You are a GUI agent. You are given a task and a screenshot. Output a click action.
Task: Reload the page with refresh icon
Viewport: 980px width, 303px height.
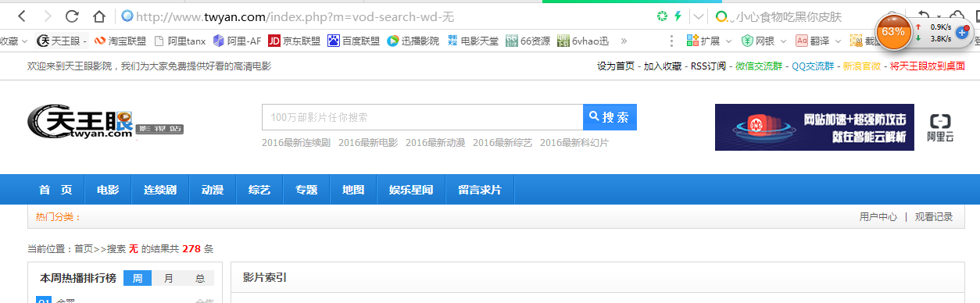pyautogui.click(x=72, y=16)
